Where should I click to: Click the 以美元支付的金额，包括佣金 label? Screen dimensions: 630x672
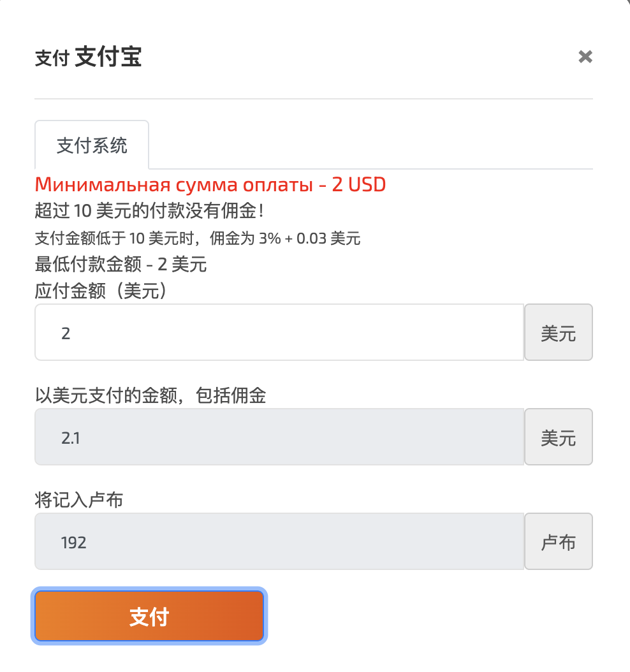(x=150, y=396)
